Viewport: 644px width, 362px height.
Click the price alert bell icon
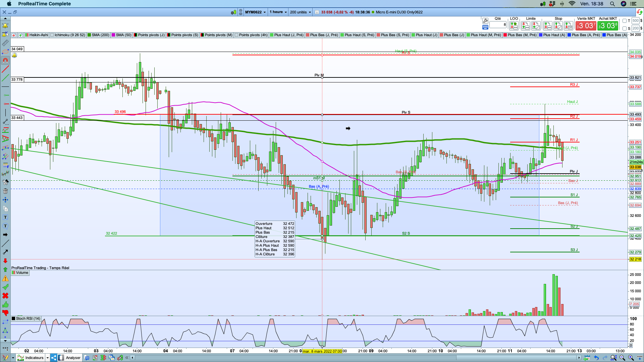coord(5,26)
